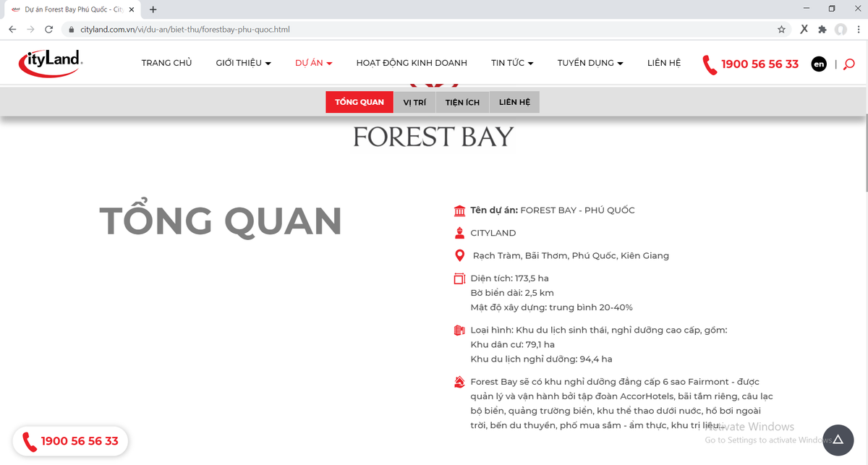
Task: Open the search magnifier icon
Action: (848, 64)
